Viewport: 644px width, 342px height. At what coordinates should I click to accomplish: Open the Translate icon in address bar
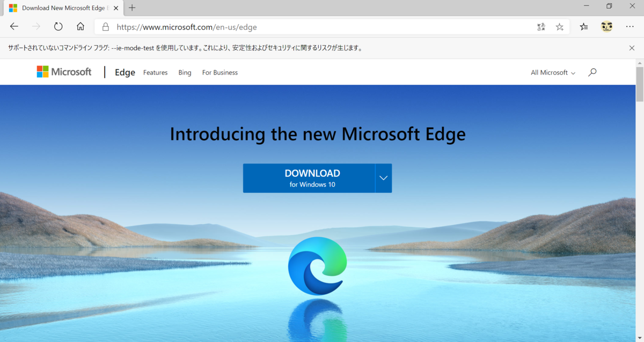click(541, 27)
